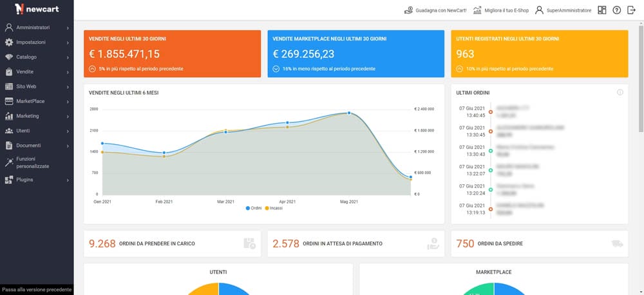644x295 pixels.
Task: Open the help question mark icon
Action: click(x=616, y=10)
